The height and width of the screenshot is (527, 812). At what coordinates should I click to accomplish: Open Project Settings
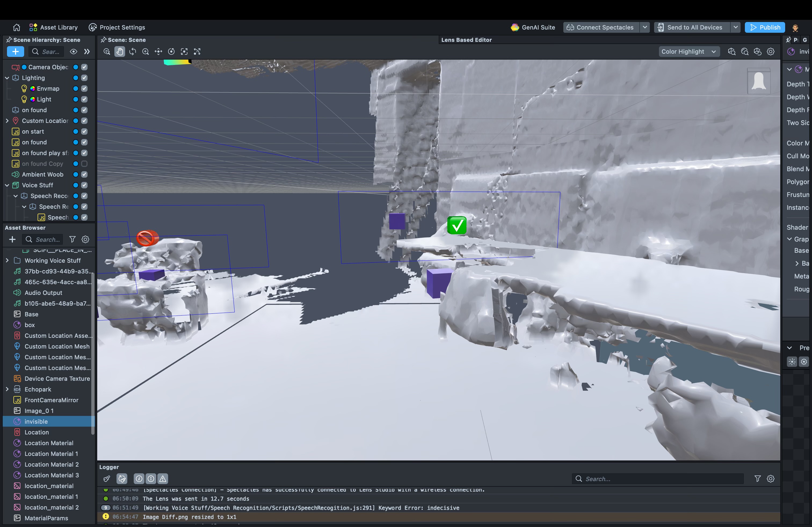click(x=117, y=27)
